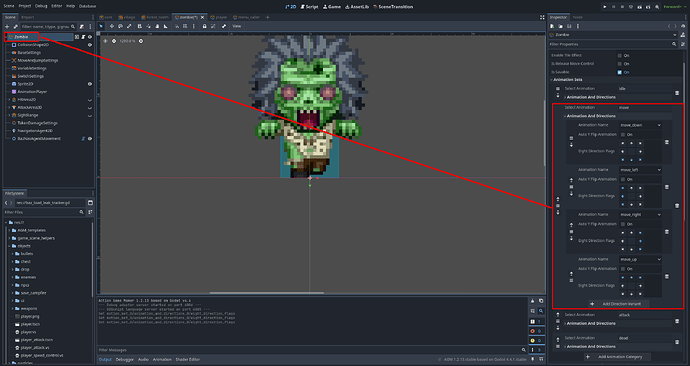Enable Auto Y Flip Animation for move_right

[623, 224]
